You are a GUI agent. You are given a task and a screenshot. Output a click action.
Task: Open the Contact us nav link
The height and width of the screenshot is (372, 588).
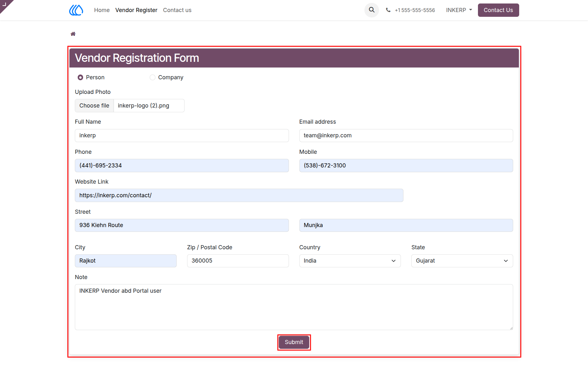click(177, 10)
